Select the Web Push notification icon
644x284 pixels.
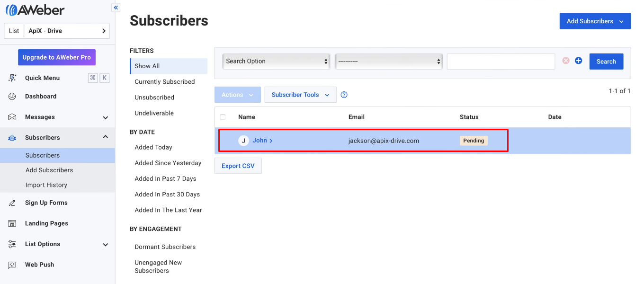[13, 264]
